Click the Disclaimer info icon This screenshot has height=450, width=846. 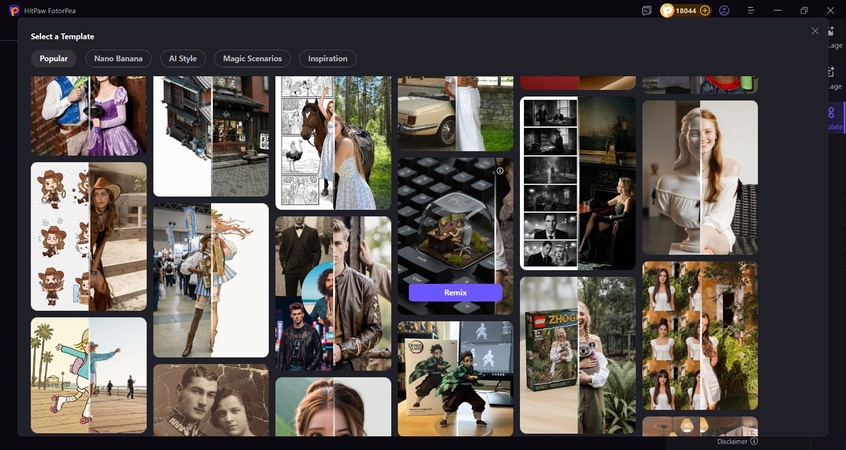(x=754, y=441)
